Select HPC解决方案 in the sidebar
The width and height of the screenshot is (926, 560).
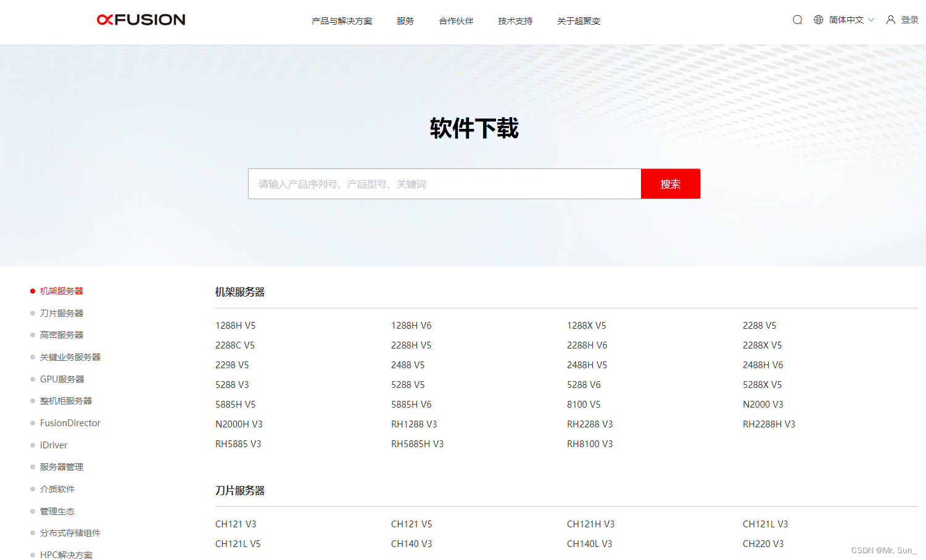pyautogui.click(x=67, y=555)
